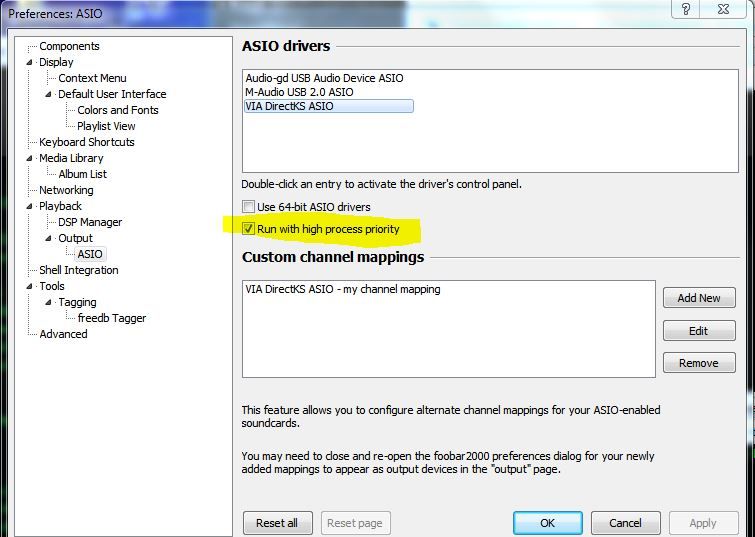Collapse the Playback tree node
The width and height of the screenshot is (755, 537).
30,206
